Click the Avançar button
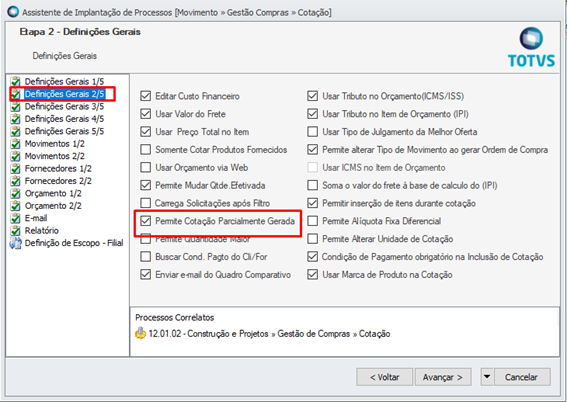Viewport: 567px width, 402px height. pyautogui.click(x=443, y=377)
